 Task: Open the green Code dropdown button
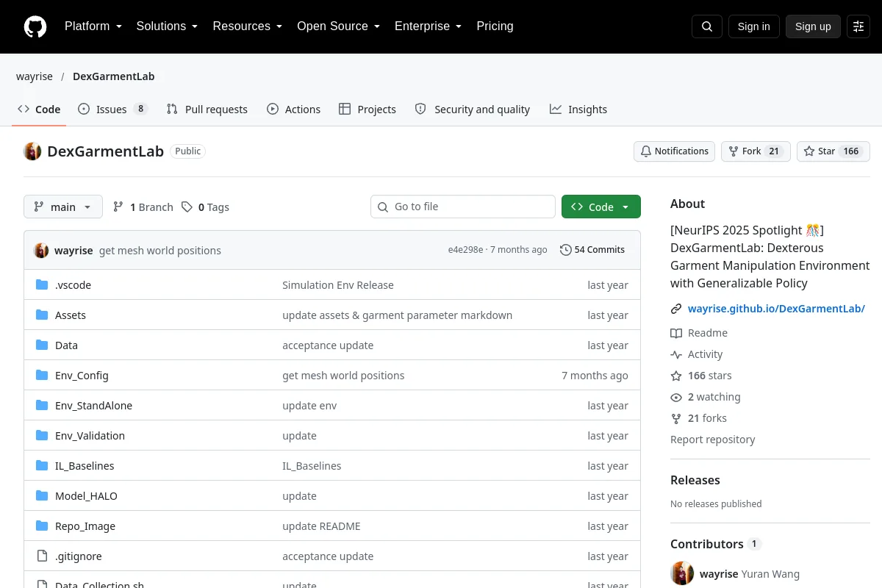point(601,207)
